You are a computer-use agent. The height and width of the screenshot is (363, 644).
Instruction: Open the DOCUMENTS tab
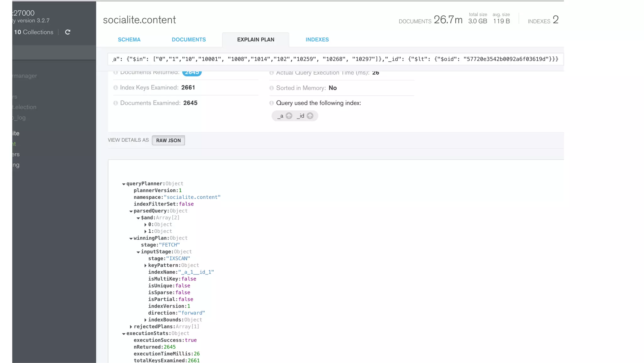[189, 40]
